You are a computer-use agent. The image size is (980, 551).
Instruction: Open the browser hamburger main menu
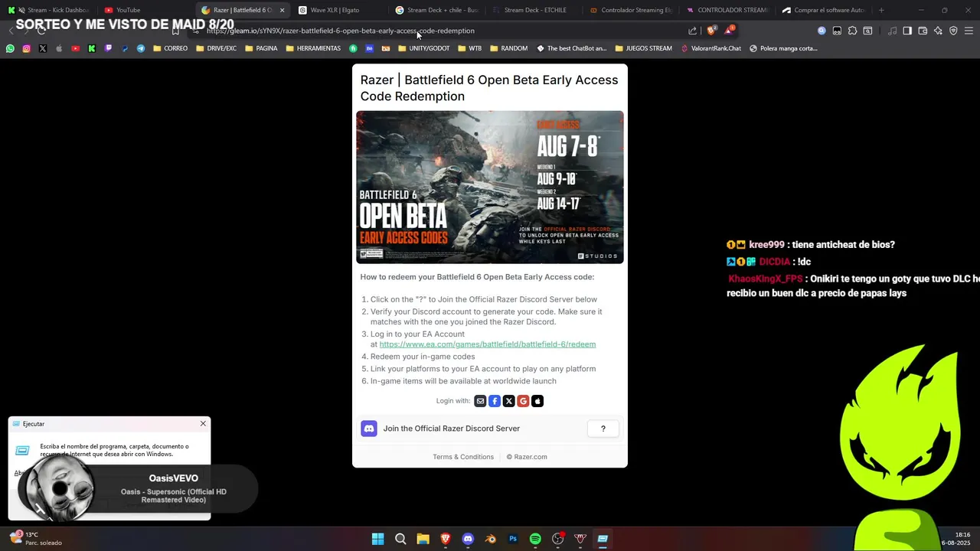point(969,31)
